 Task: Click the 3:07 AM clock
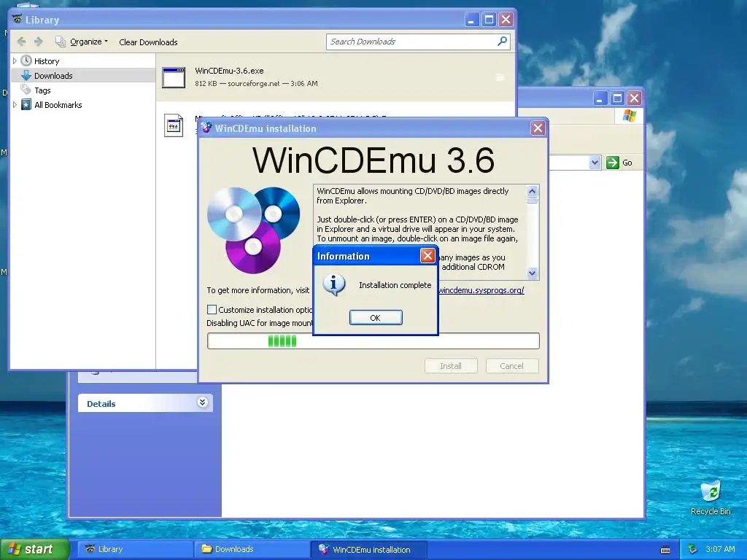click(x=720, y=549)
